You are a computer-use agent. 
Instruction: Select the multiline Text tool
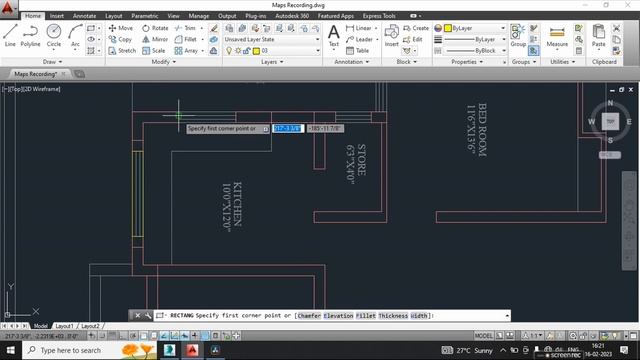point(333,35)
